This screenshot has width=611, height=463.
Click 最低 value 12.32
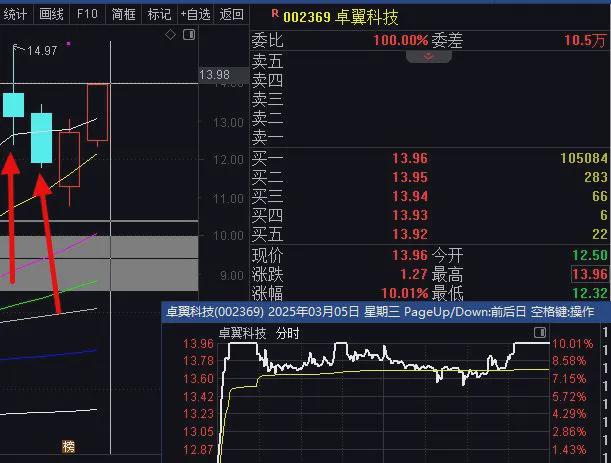590,293
